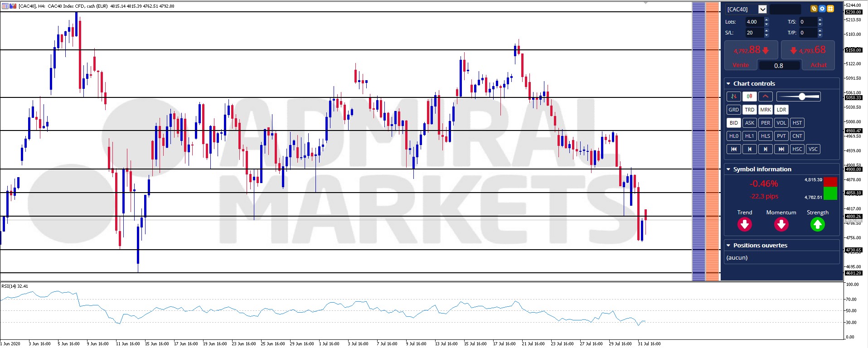Toggle the BID price line
868x348 pixels.
[x=733, y=123]
